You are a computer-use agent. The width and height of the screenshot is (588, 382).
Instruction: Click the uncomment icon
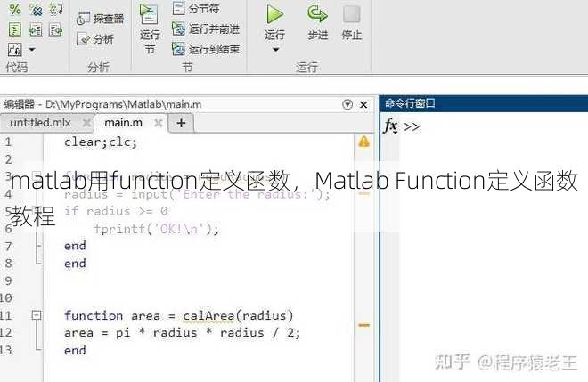point(36,9)
